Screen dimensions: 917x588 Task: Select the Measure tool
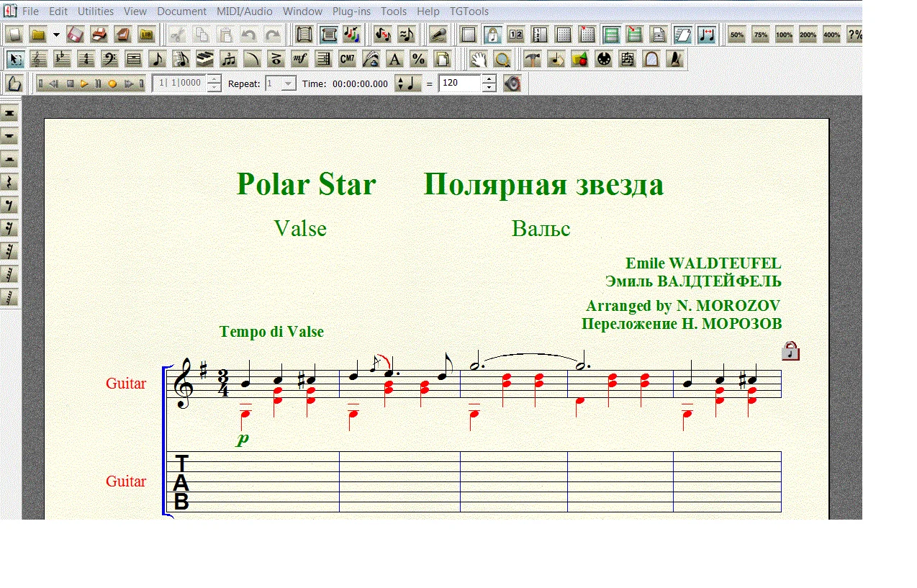coord(133,58)
